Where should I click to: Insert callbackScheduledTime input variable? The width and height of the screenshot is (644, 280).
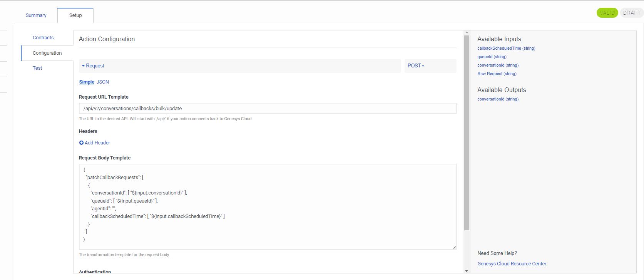506,49
